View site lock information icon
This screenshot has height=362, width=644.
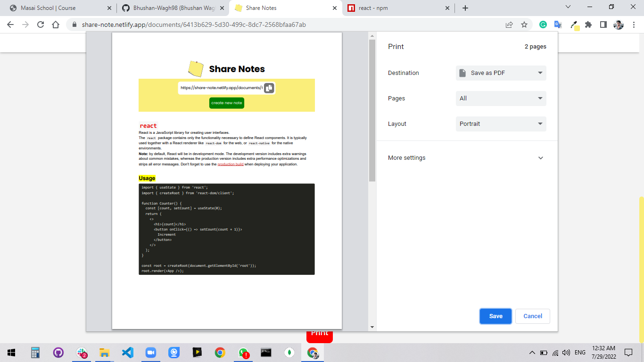(74, 25)
